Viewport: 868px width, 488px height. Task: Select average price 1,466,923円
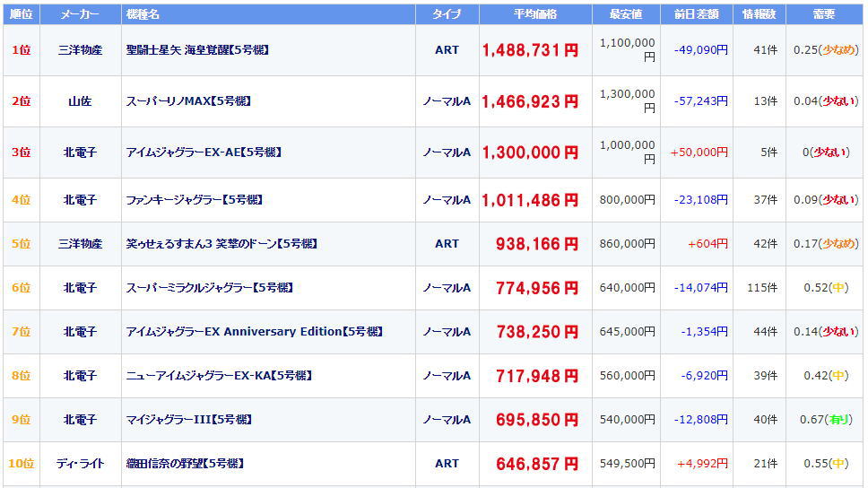[x=530, y=101]
